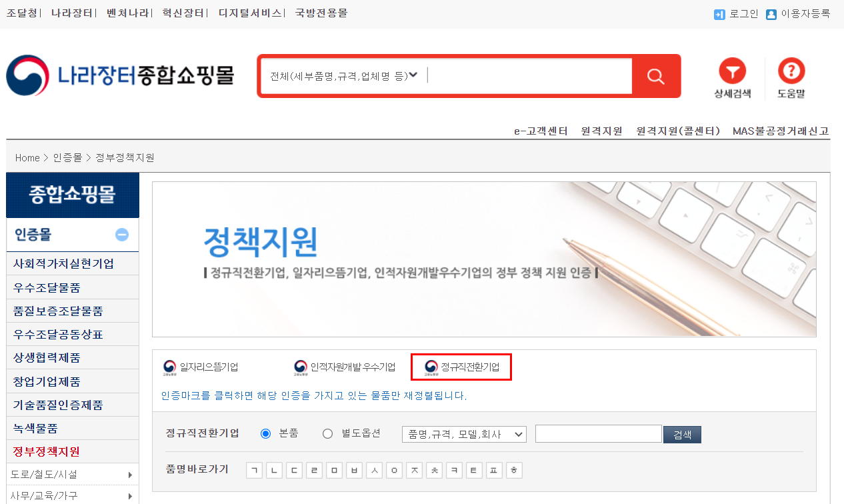Expand 사무/교육/가구 submenu arrow

click(130, 496)
